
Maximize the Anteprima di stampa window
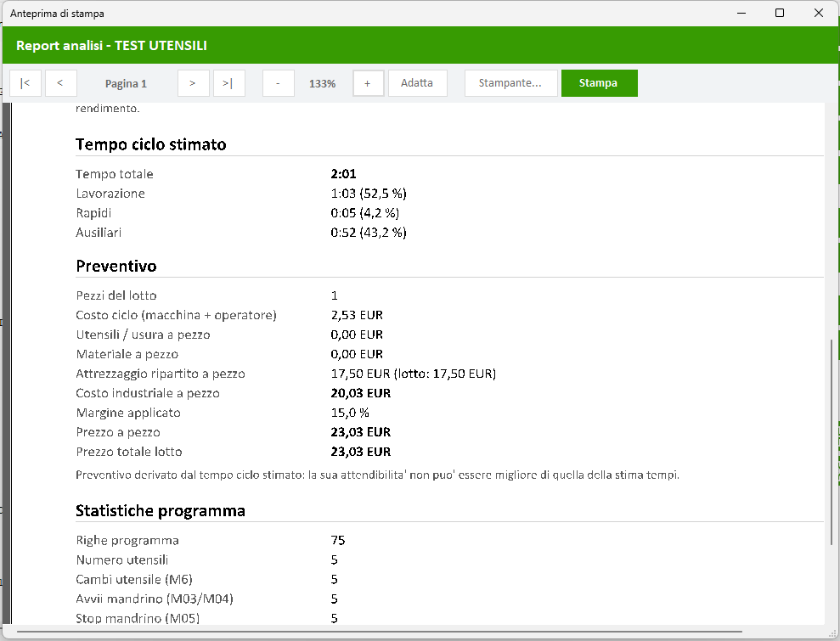coord(780,13)
